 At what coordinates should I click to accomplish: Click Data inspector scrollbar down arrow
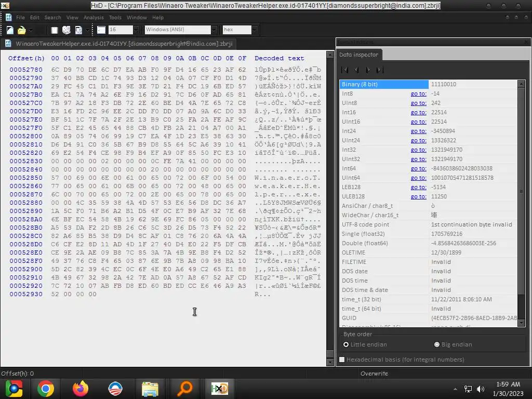tap(522, 323)
